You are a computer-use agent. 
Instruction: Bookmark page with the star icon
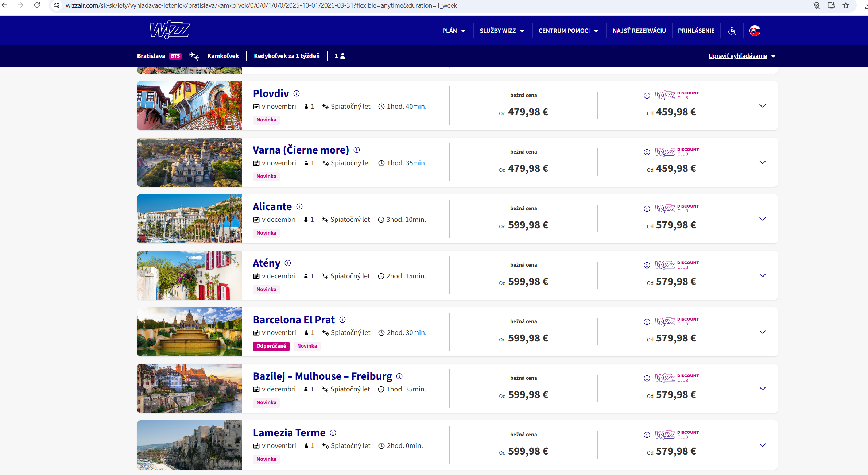click(846, 5)
